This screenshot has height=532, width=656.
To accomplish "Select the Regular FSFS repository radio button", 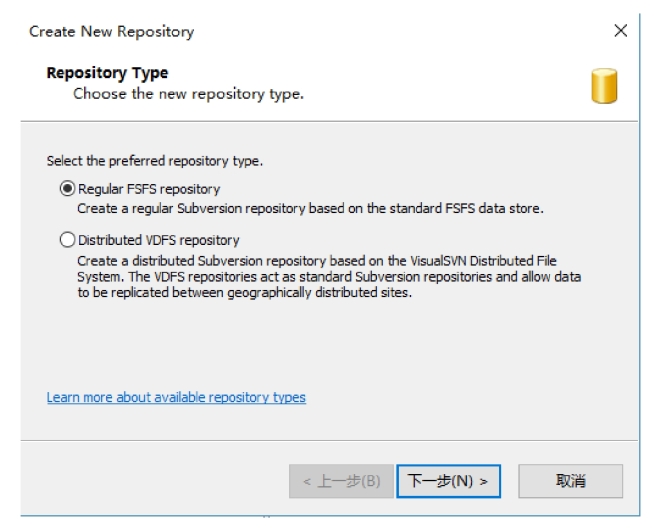I will point(67,189).
